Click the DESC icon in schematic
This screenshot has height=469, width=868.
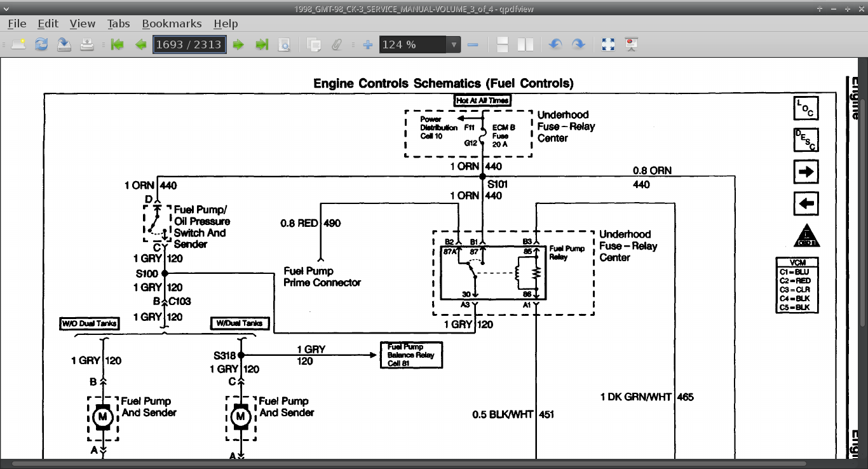(806, 140)
